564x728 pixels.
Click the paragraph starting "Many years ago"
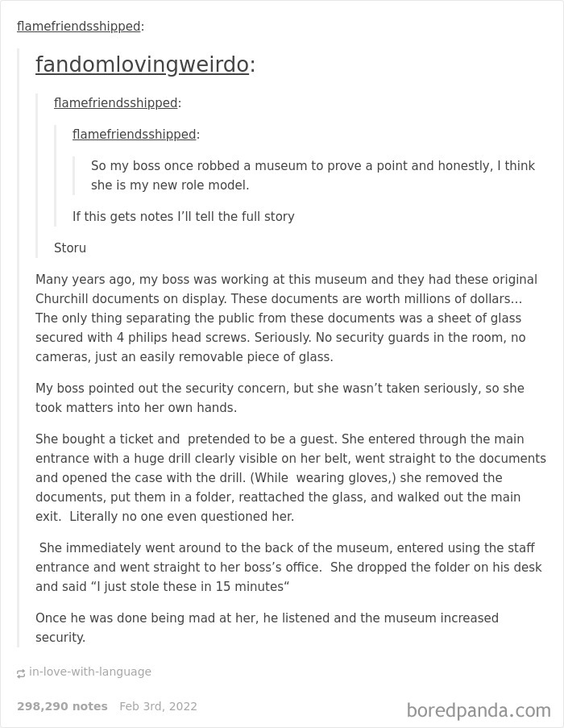tap(286, 318)
